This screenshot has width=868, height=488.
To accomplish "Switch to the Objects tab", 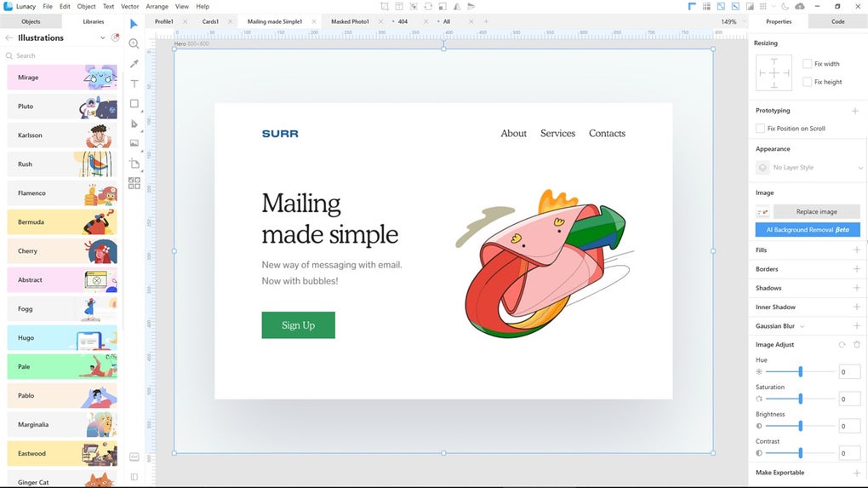I will pyautogui.click(x=31, y=21).
